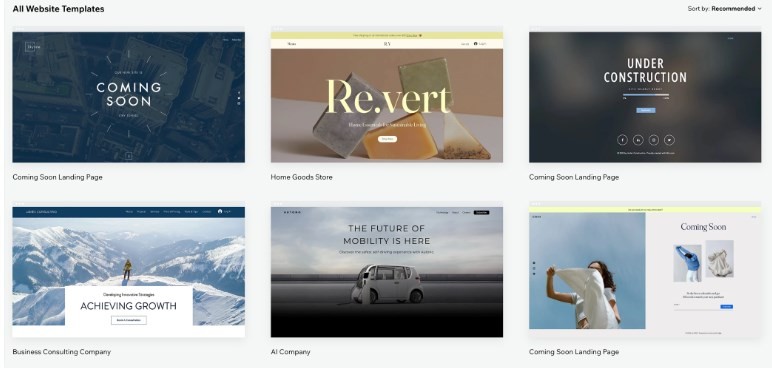Click the blue button under the progress bar
This screenshot has width=772, height=368.
(645, 110)
